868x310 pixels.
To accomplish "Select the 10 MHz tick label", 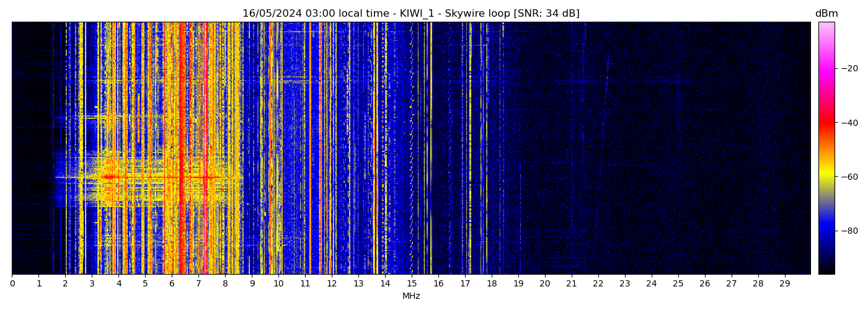I will (x=278, y=284).
